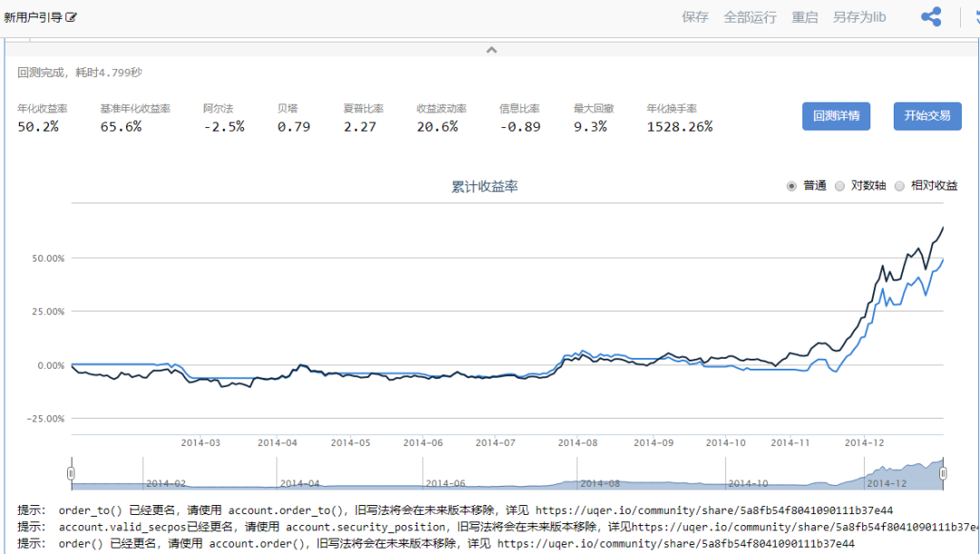Viewport: 980px width, 554px height.
Task: Click the left handle of the timeline range slider
Action: 72,473
